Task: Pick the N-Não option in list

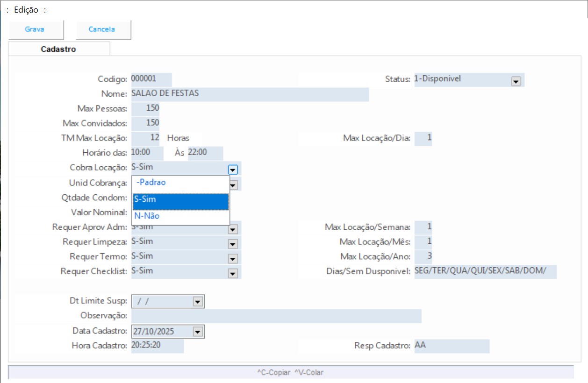Action: [x=181, y=216]
